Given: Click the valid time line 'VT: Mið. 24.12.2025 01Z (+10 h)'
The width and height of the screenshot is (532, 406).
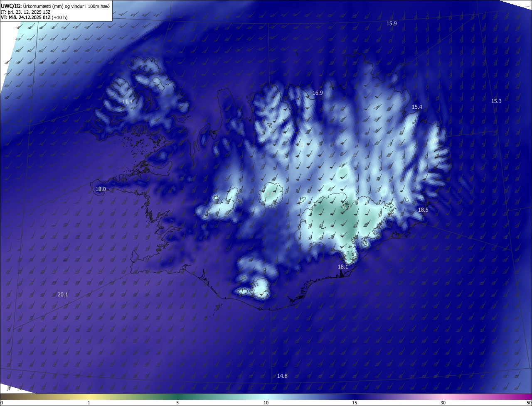Looking at the screenshot, I should [34, 17].
